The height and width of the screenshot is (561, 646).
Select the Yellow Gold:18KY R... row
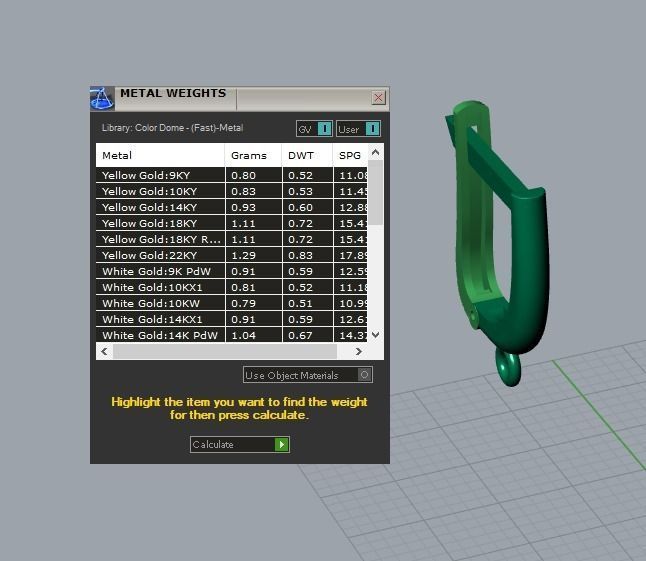point(232,239)
